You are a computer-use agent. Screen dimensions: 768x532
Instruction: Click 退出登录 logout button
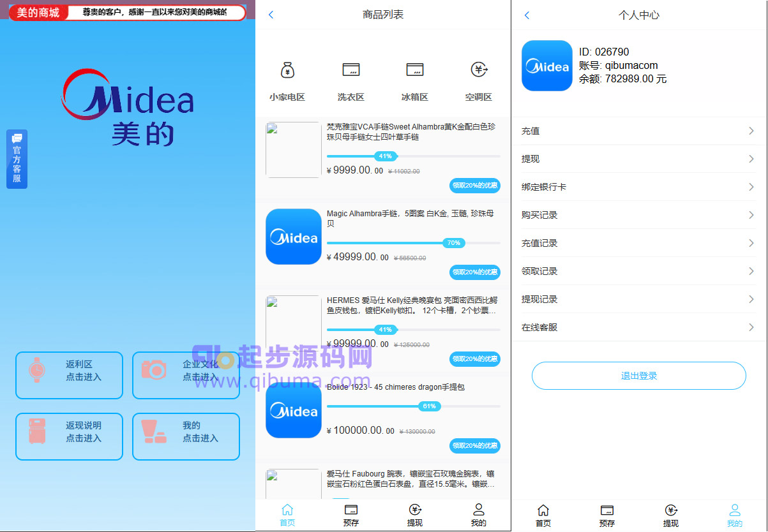[x=639, y=376]
